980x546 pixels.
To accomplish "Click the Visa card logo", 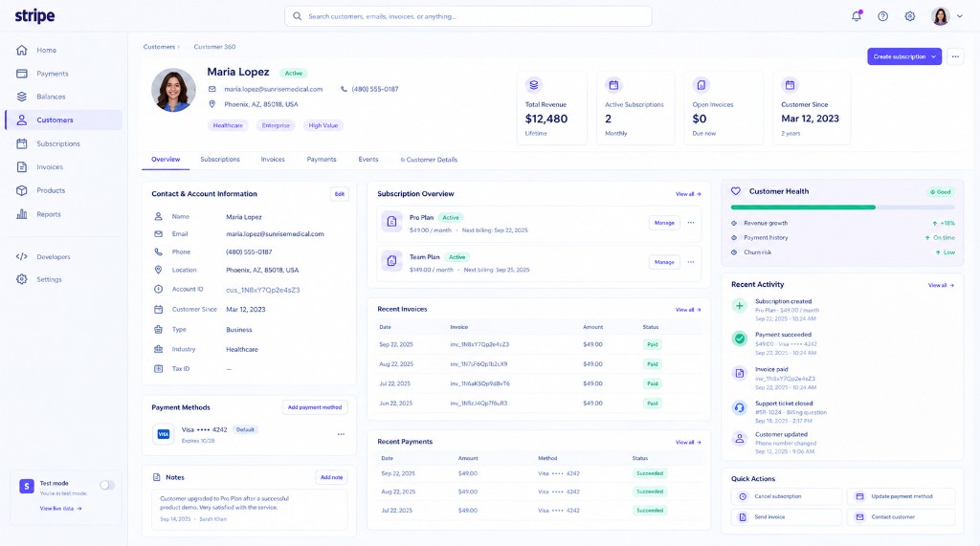I will tap(163, 434).
